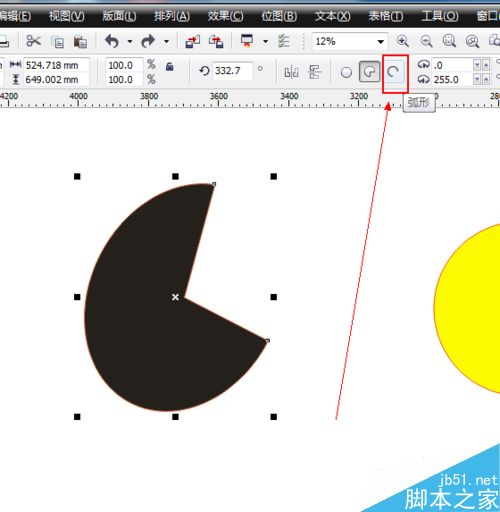
Task: Click the pie's upper arc node handle
Action: coord(214,184)
